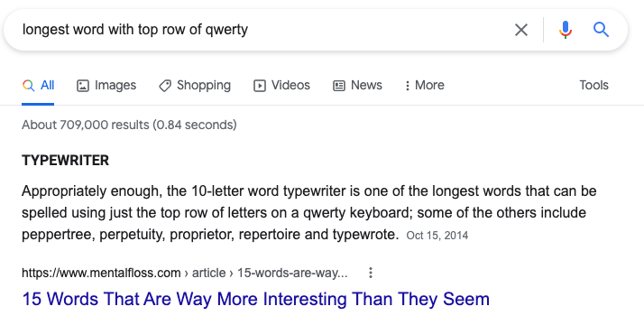
Task: Click the News newspaper icon
Action: (x=339, y=86)
